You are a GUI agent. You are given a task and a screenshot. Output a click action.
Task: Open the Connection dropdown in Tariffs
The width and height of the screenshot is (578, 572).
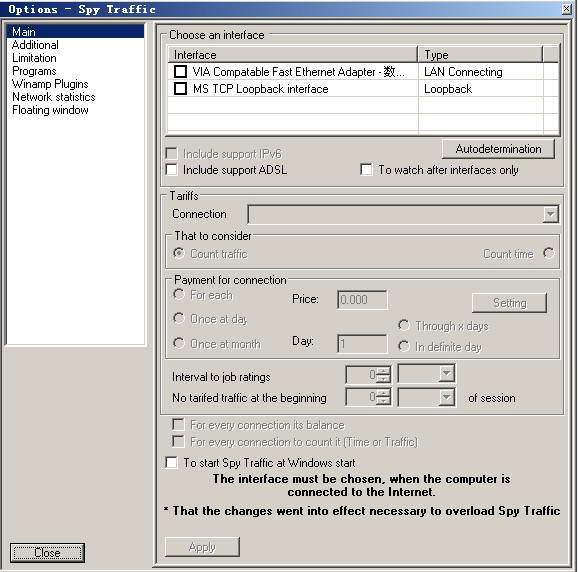[x=550, y=214]
